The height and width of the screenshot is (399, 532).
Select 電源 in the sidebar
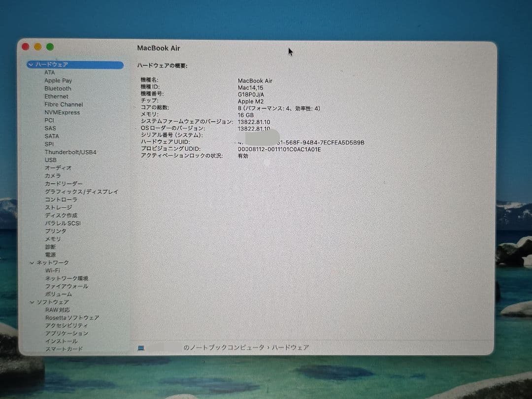(51, 255)
